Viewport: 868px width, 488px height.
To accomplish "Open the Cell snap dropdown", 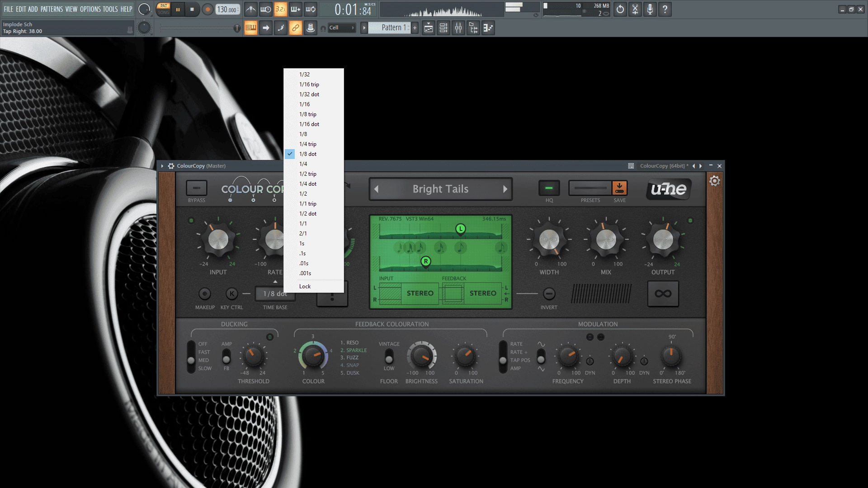I will 342,28.
